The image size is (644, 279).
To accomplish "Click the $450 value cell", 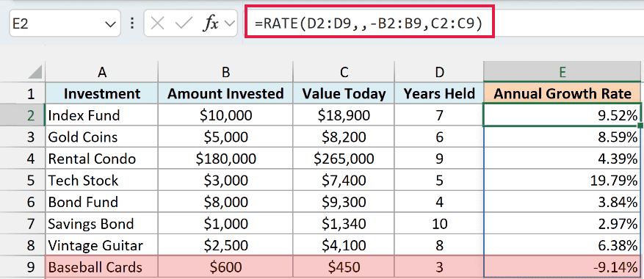I will (x=344, y=267).
